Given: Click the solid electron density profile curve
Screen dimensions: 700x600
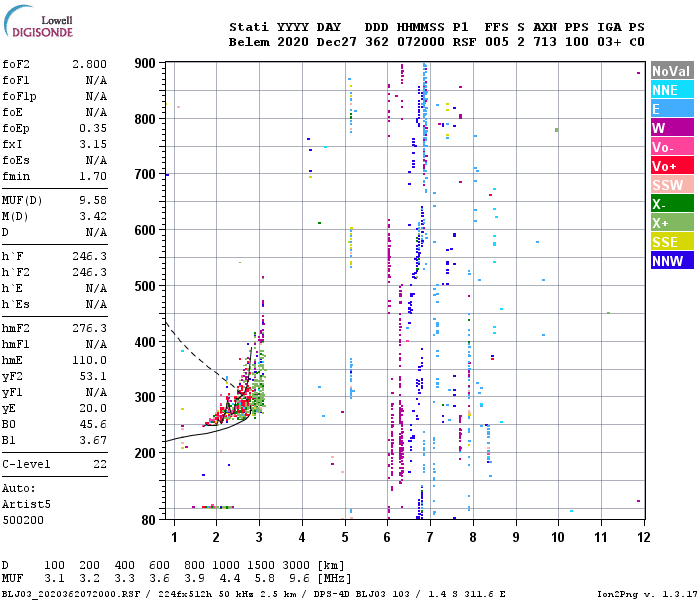Looking at the screenshot, I should (x=210, y=432).
